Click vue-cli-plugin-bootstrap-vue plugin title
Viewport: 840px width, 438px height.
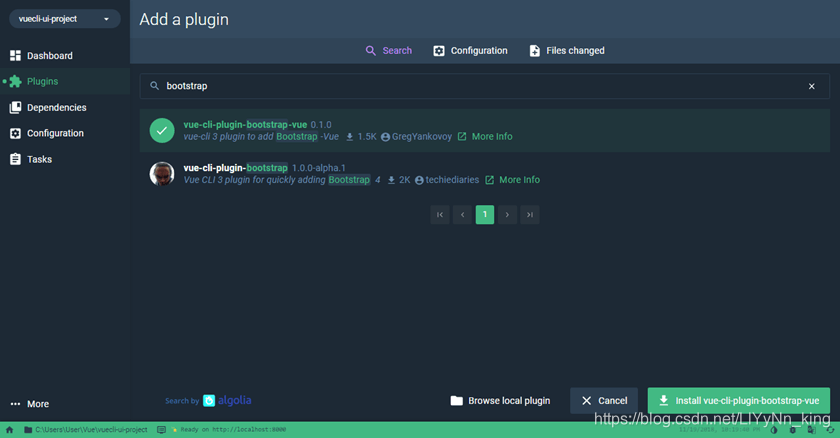245,125
